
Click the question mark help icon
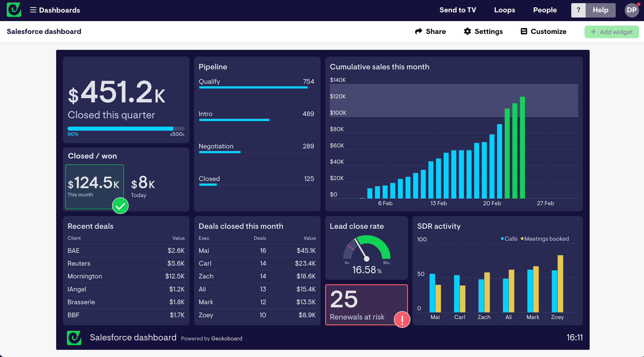578,10
